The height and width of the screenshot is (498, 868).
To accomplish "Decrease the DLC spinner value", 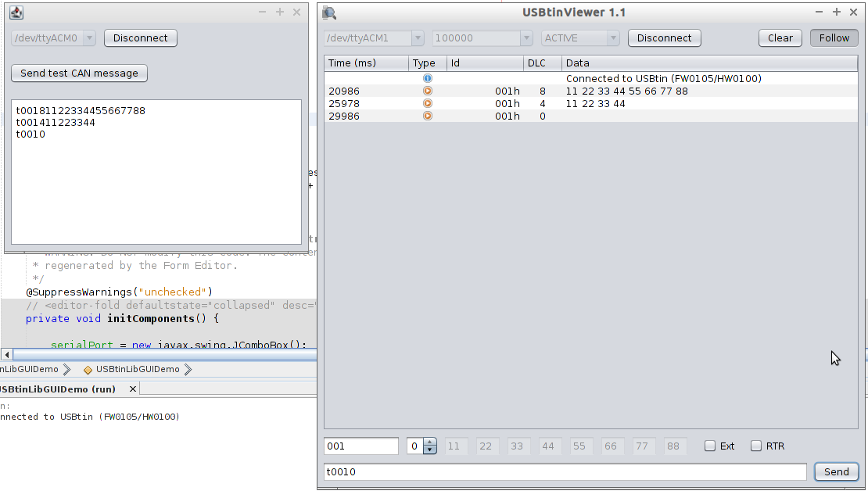I will point(430,450).
